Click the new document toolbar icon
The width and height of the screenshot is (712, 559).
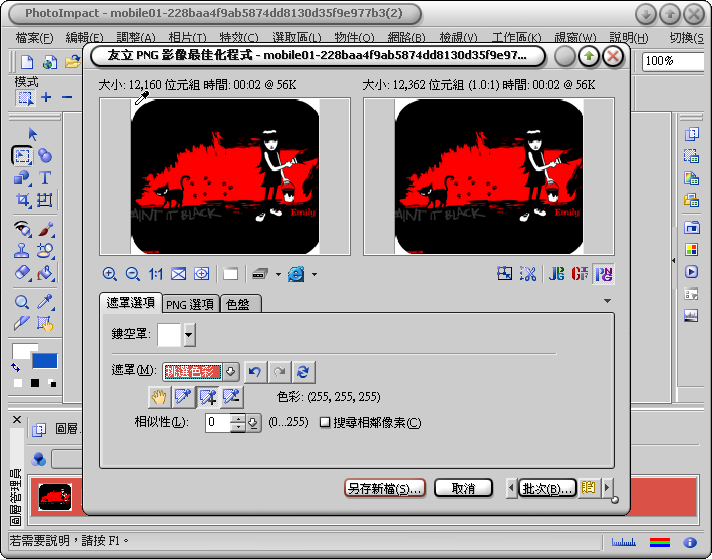click(27, 61)
